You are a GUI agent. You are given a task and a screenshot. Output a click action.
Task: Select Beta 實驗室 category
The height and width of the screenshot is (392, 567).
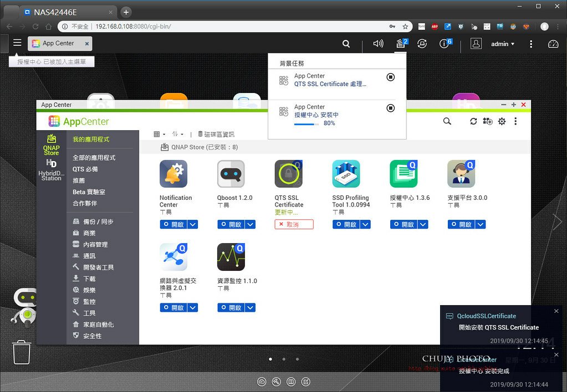[x=89, y=192]
